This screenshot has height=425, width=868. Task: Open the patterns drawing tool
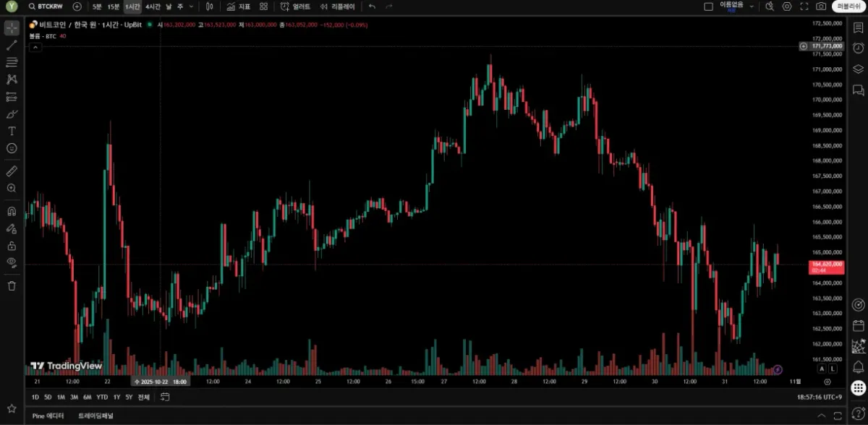[12, 80]
